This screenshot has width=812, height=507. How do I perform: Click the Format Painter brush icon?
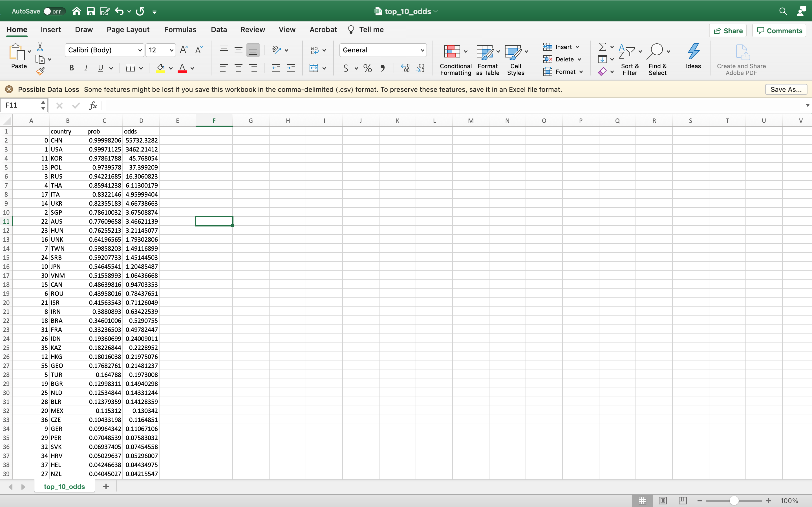click(40, 71)
